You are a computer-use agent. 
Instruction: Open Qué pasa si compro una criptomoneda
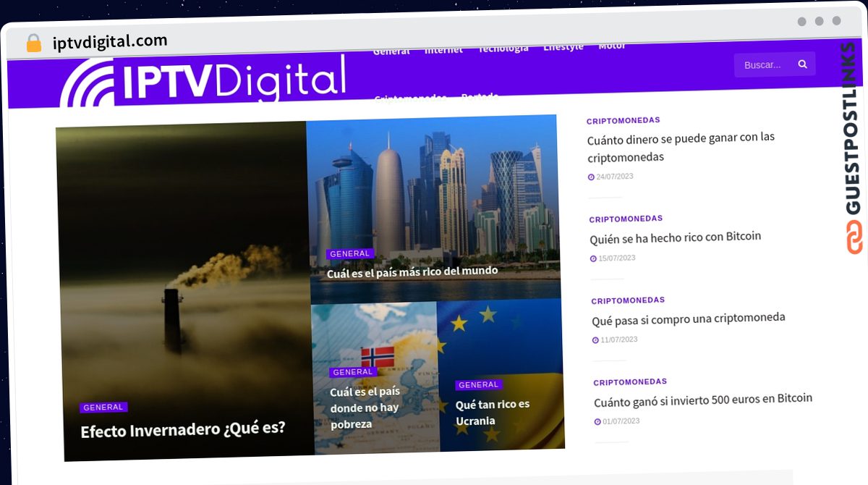pyautogui.click(x=689, y=319)
